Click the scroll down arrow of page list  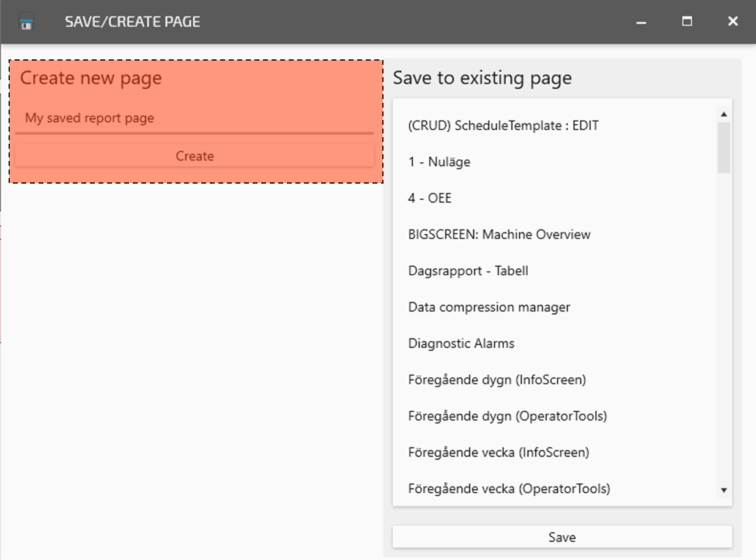tap(724, 490)
